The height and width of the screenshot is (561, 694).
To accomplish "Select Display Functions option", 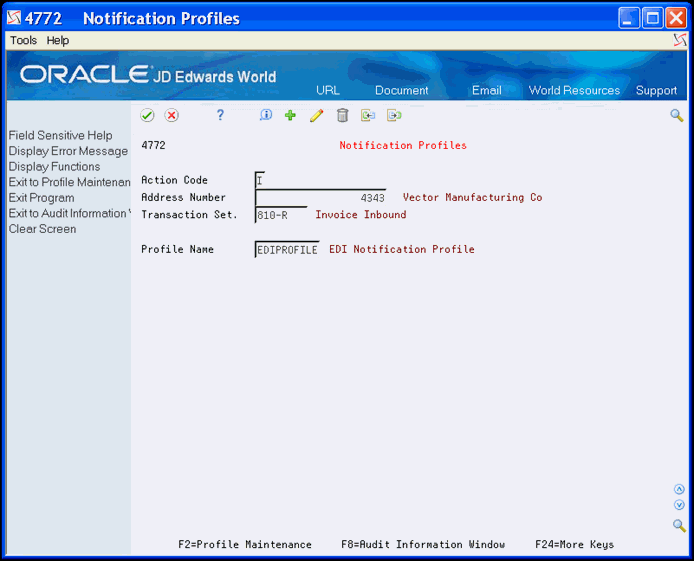I will point(54,166).
